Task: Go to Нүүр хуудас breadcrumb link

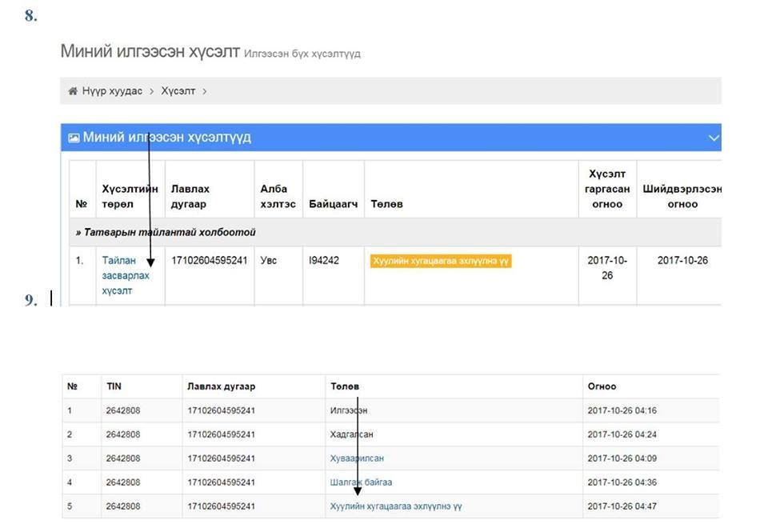Action: [111, 91]
